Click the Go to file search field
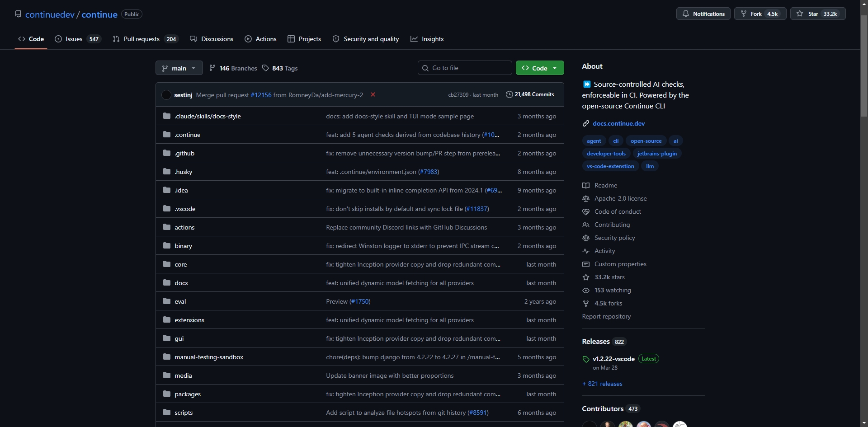Screen dimensions: 868x427 pyautogui.click(x=465, y=68)
